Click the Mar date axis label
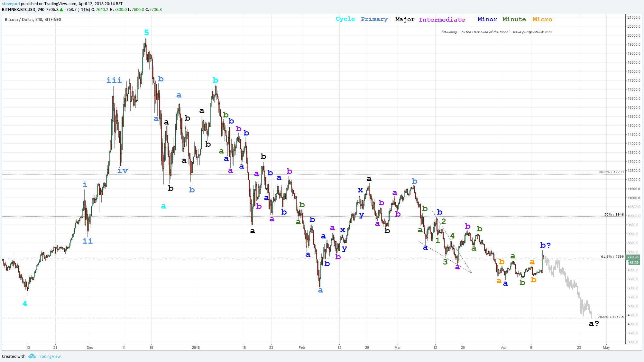 point(398,348)
